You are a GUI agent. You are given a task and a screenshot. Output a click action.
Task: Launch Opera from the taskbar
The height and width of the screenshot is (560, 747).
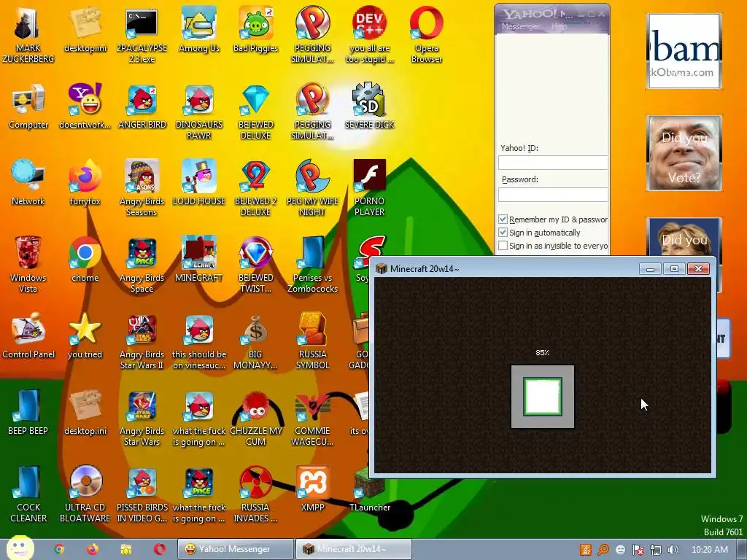(160, 549)
